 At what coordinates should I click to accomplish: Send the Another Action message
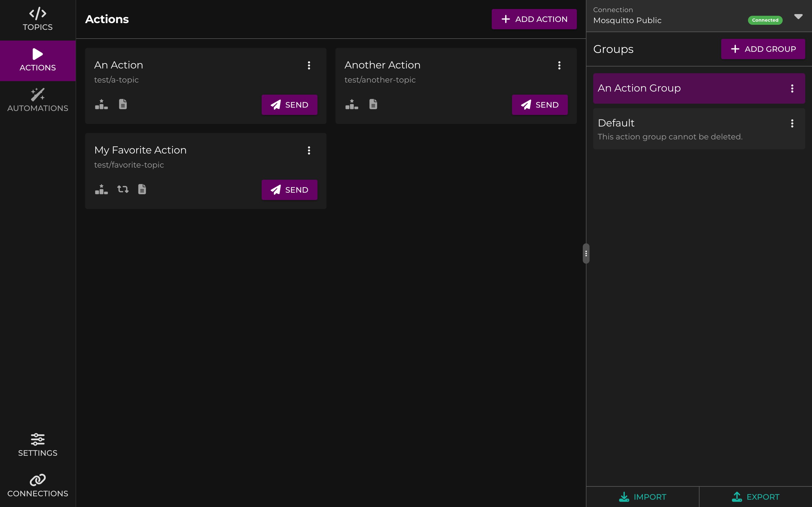pos(540,104)
